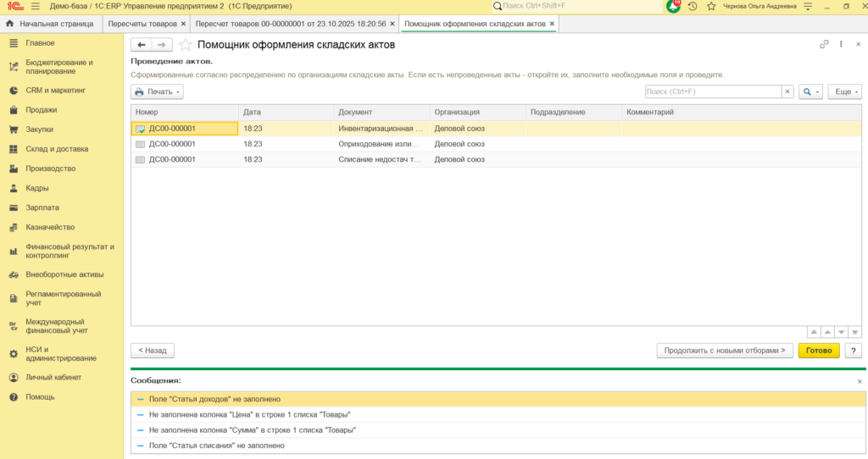Open the Казначейство section in the sidebar
868x459 pixels.
tap(50, 227)
